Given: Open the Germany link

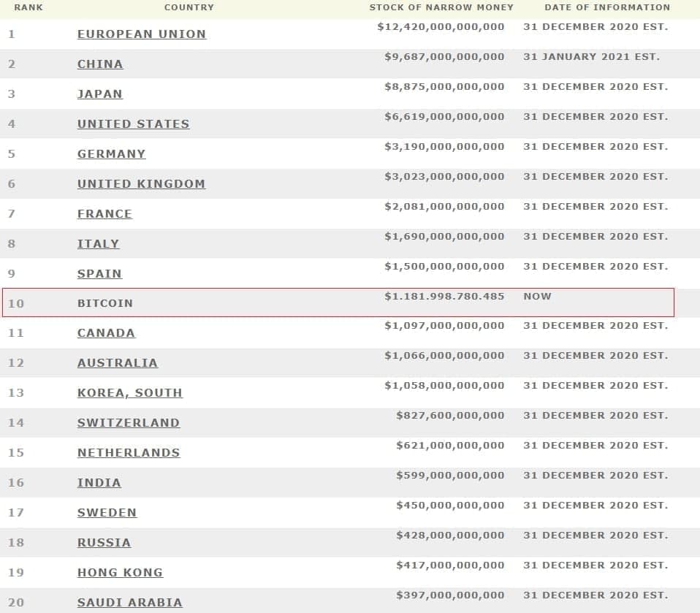Looking at the screenshot, I should [x=111, y=154].
